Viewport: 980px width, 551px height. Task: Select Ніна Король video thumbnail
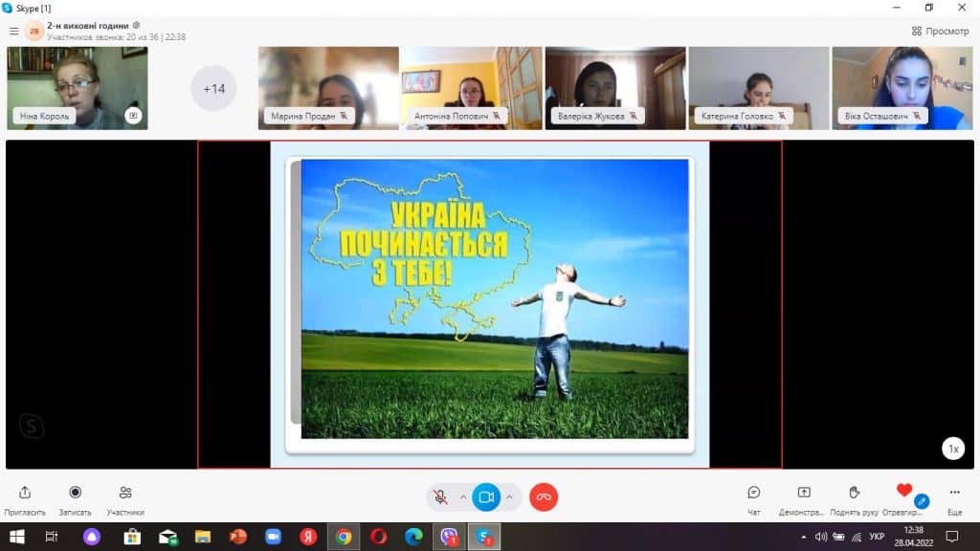pyautogui.click(x=77, y=88)
